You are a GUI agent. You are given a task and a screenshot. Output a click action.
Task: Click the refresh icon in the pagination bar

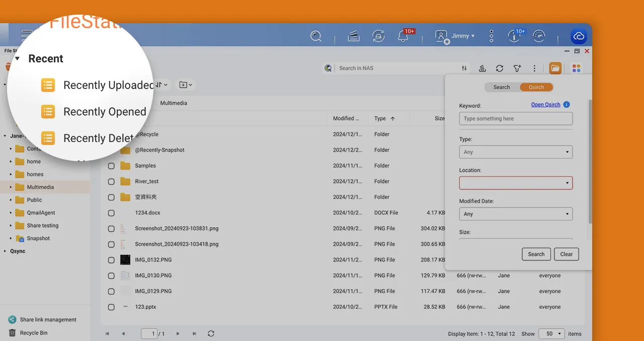click(211, 333)
